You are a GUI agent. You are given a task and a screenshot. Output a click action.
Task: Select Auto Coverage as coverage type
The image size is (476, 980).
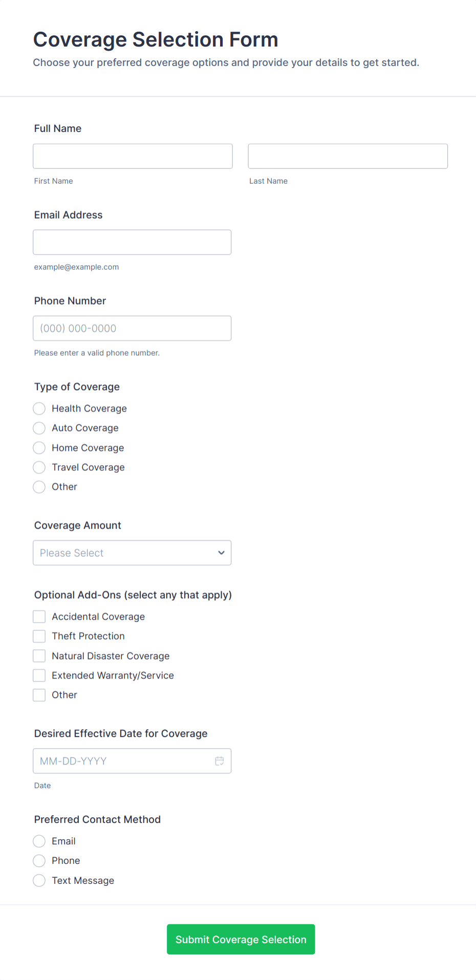tap(39, 428)
